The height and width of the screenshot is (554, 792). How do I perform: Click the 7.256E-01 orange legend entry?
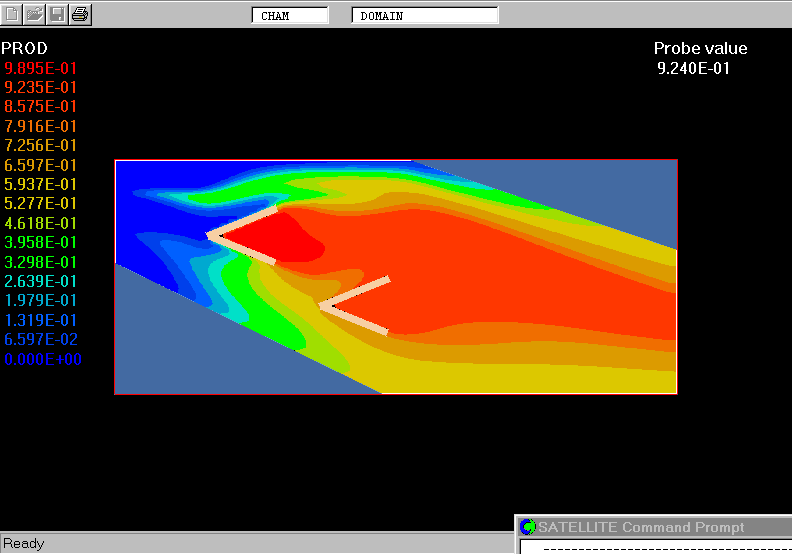coord(41,146)
